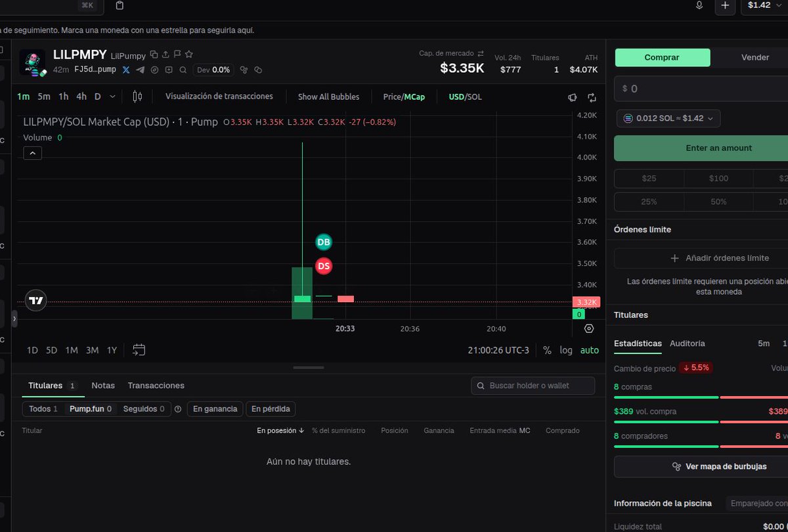Click the DS bubble marker on chart
Viewport: 788px width, 532px height.
click(x=324, y=266)
